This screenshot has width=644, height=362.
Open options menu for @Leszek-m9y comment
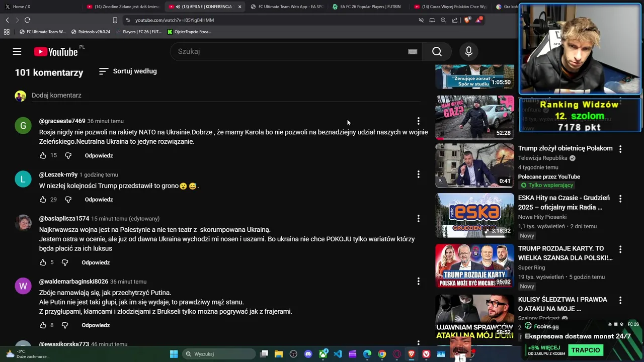(418, 174)
